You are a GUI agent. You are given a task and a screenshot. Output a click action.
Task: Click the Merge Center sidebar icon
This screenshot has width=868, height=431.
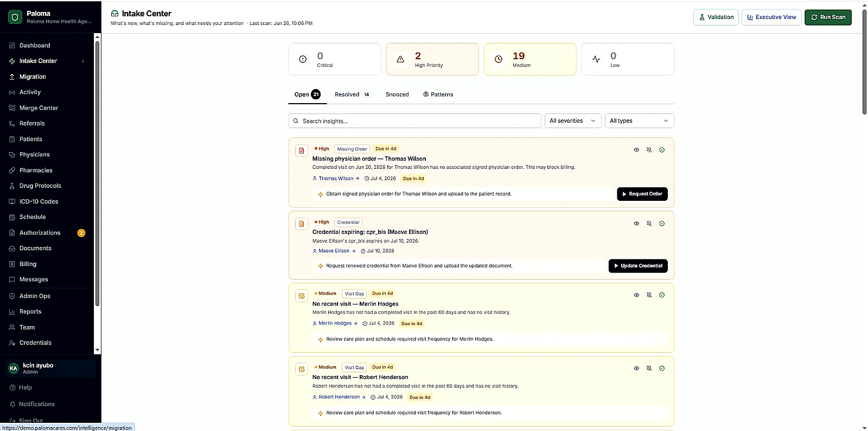[x=12, y=108]
